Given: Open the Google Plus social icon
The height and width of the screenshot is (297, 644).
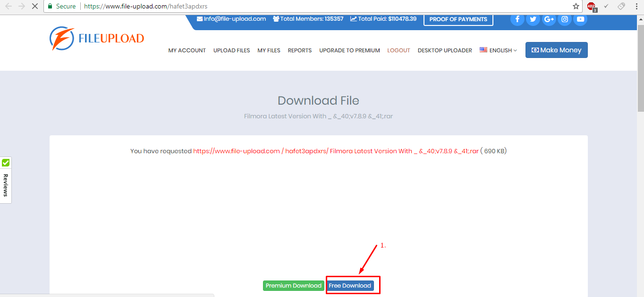Looking at the screenshot, I should (549, 19).
